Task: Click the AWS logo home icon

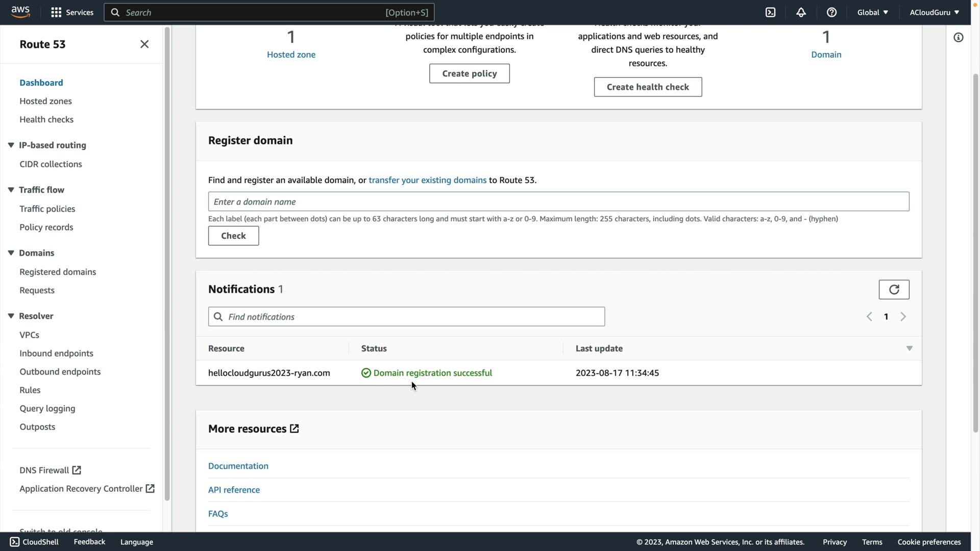Action: coord(20,12)
